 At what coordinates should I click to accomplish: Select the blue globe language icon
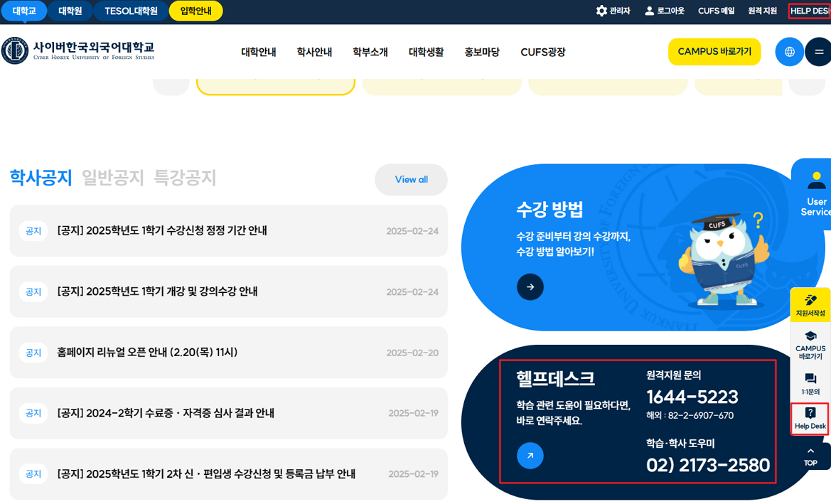click(789, 51)
